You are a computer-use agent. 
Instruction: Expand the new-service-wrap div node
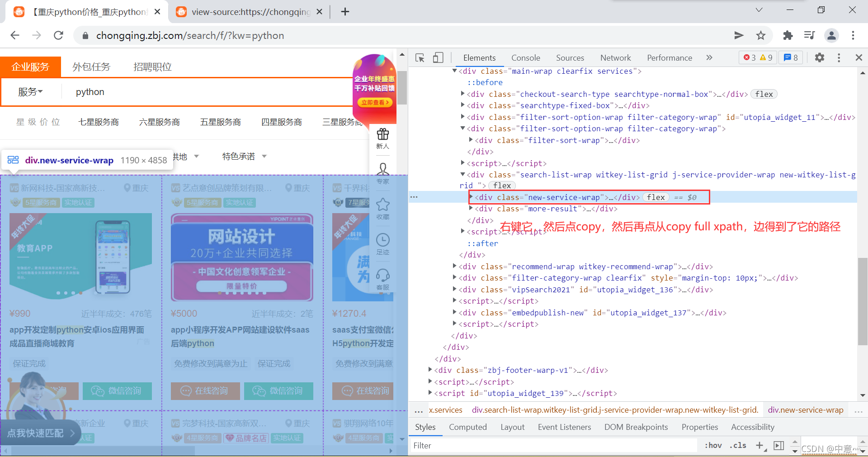[x=471, y=197]
